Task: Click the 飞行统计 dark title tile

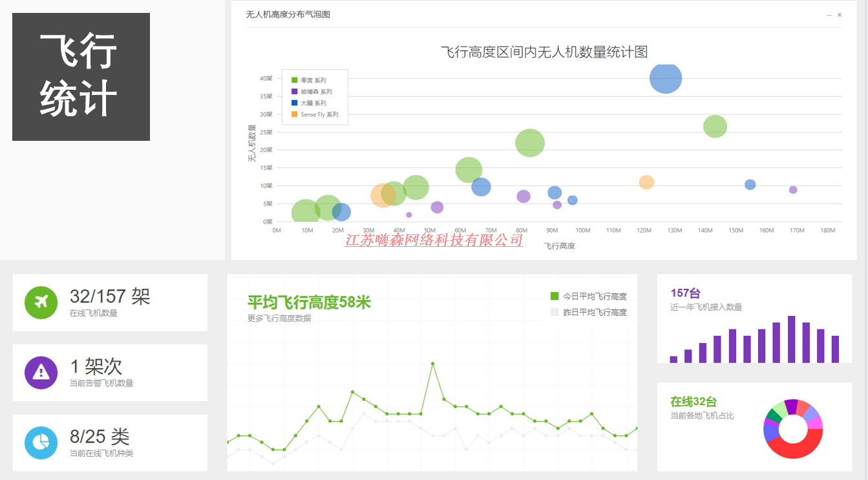Action: click(x=81, y=76)
